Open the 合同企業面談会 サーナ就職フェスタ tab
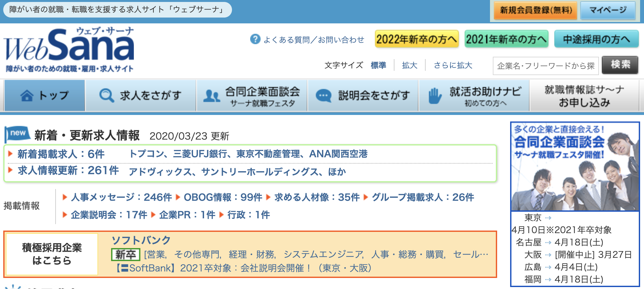 [x=252, y=95]
